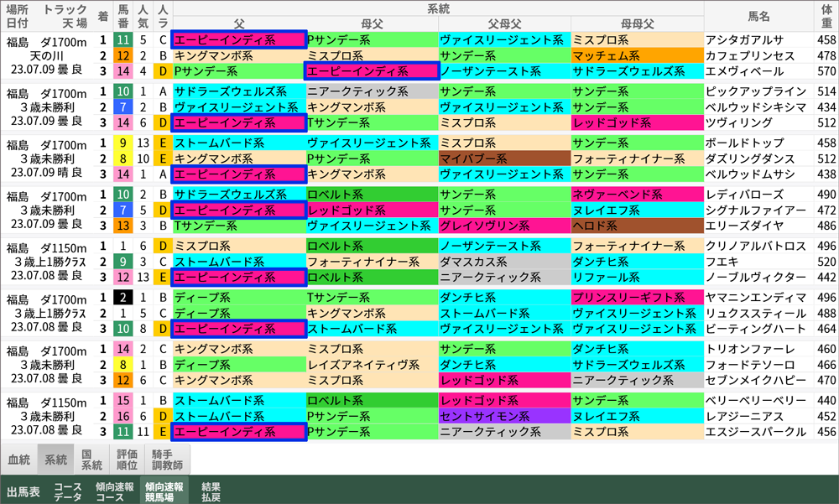The height and width of the screenshot is (504, 839).
Task: Click horse name ベルウッドムサシ
Action: (x=749, y=174)
